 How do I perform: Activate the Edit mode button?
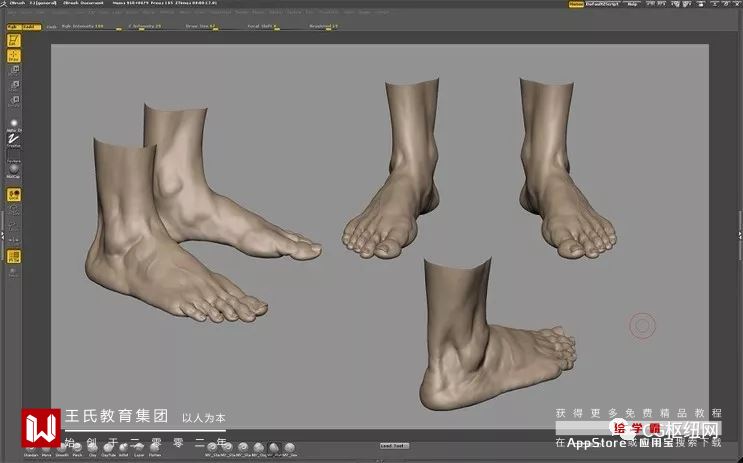pyautogui.click(x=14, y=40)
